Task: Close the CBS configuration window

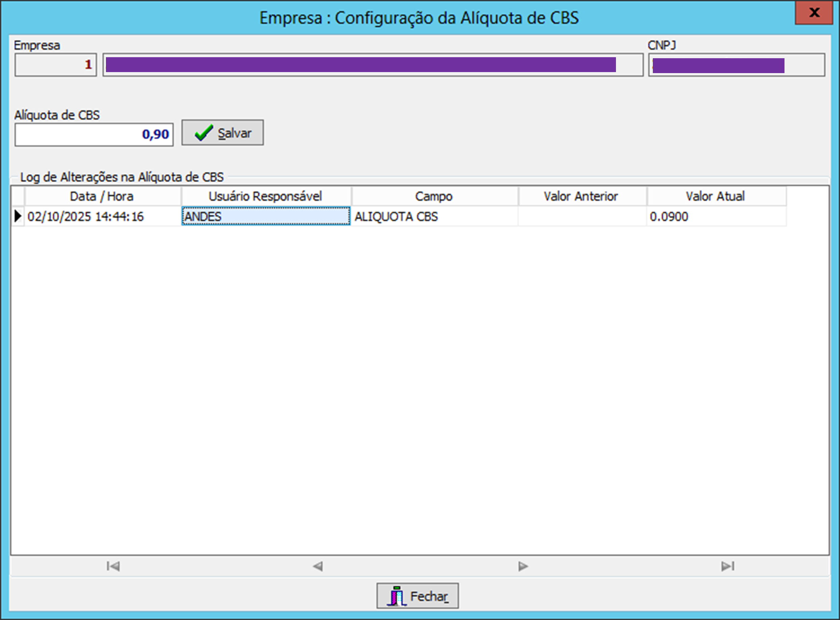Action: [814, 13]
